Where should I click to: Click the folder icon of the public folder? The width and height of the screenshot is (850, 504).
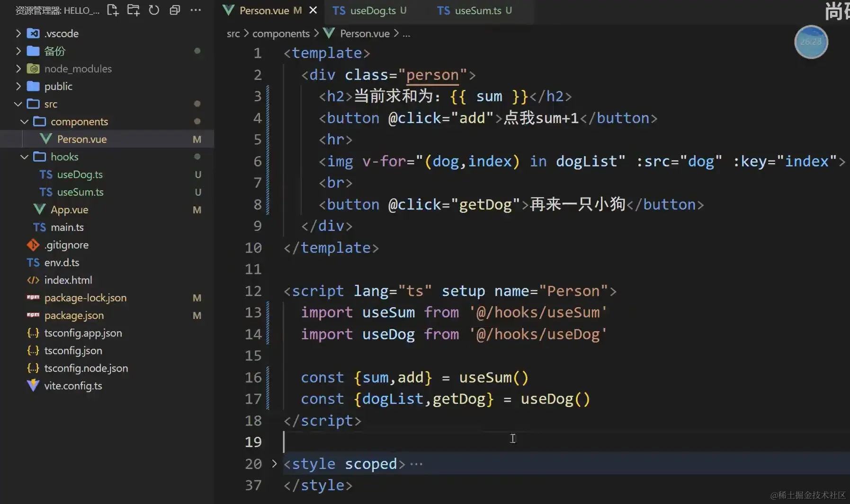(x=33, y=86)
